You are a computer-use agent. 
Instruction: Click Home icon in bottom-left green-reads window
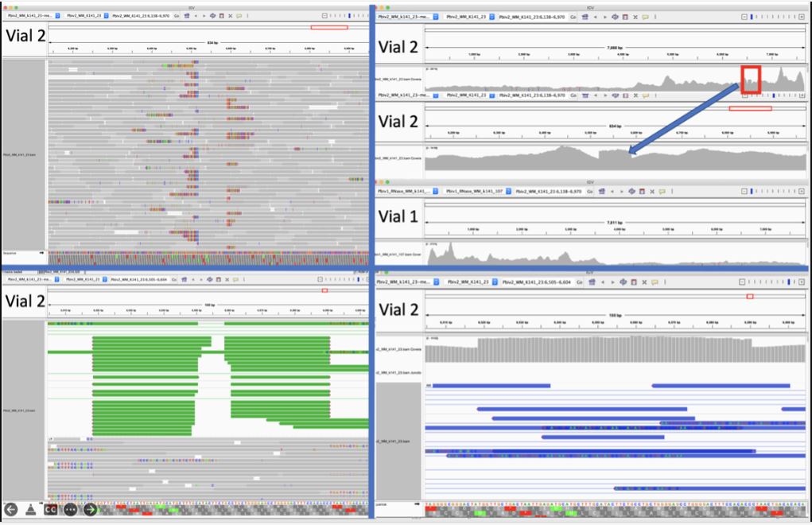185,279
